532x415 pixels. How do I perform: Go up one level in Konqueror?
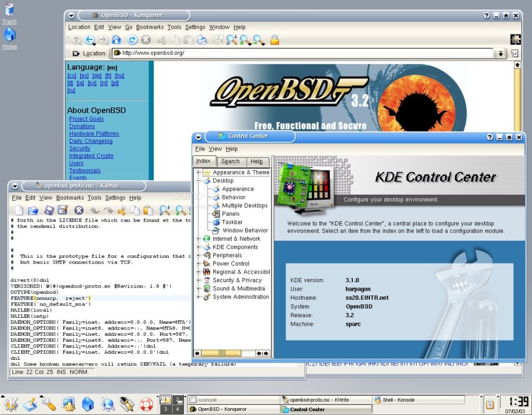coord(76,40)
